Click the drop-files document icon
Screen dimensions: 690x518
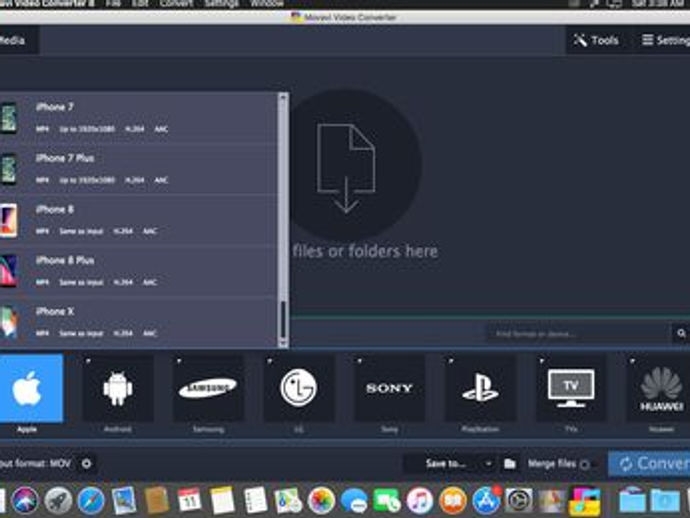click(346, 169)
